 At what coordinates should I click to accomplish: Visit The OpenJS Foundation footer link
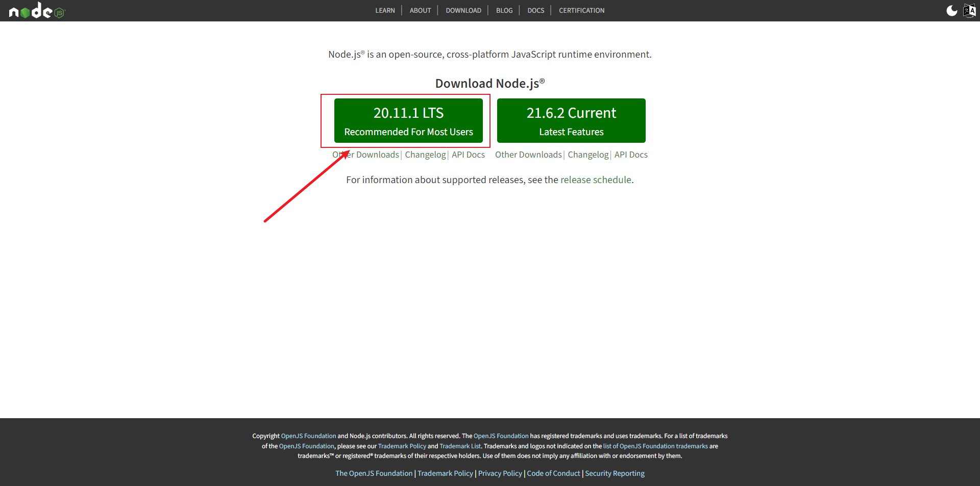[x=374, y=473]
